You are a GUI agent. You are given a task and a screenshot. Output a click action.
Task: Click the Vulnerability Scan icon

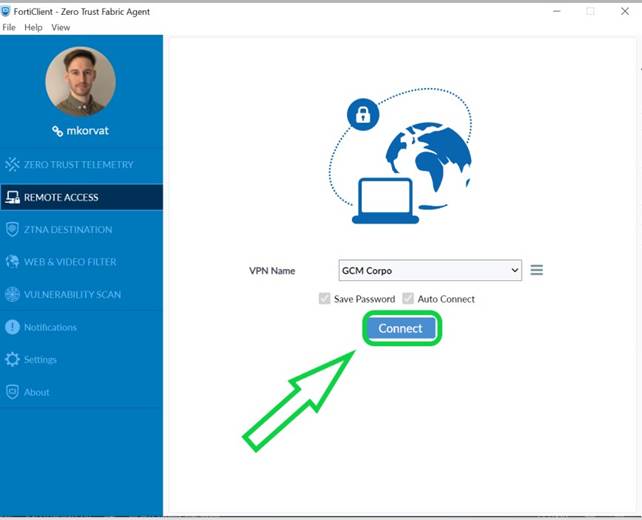point(12,294)
